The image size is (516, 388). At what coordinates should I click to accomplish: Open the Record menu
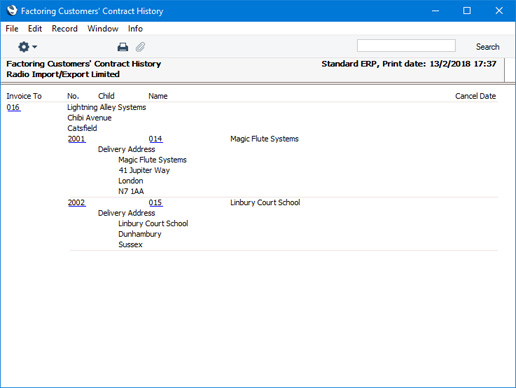65,29
